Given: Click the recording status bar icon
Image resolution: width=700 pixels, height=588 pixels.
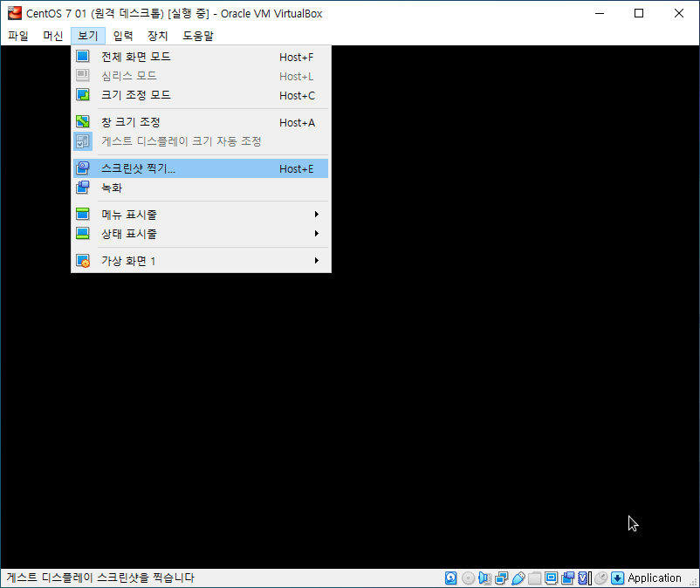Looking at the screenshot, I should pyautogui.click(x=568, y=578).
